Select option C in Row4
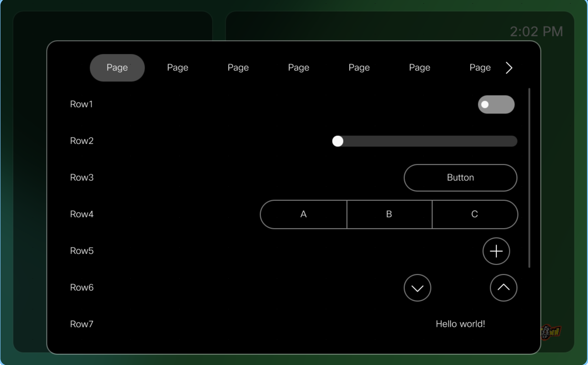 click(x=475, y=214)
